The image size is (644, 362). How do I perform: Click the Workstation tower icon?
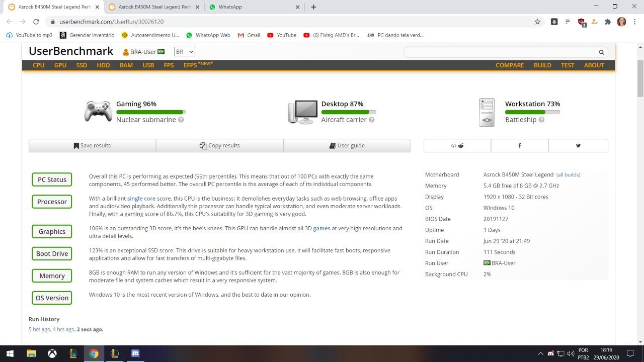pos(487,112)
